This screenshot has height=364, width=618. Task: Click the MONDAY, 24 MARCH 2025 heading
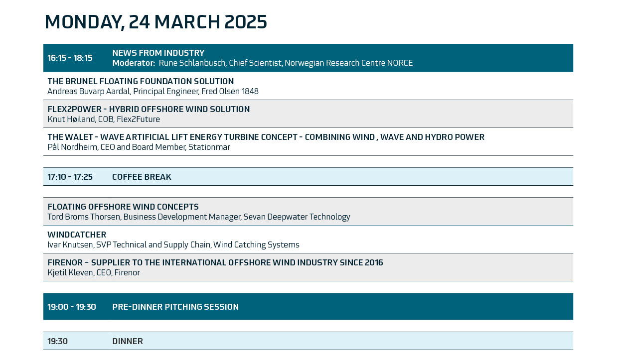coord(156,22)
